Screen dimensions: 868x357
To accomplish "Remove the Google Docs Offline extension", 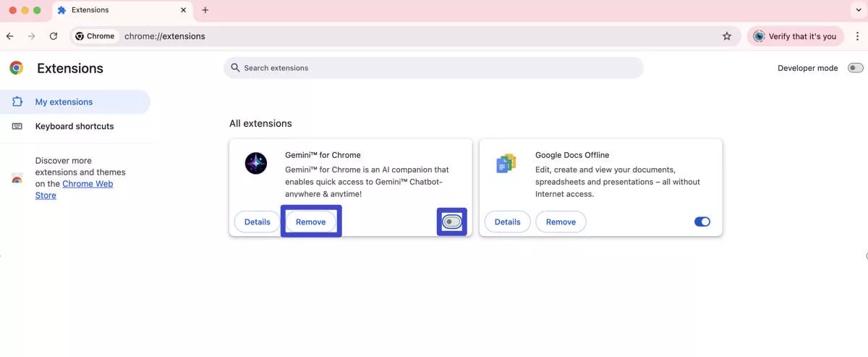I will tap(561, 222).
